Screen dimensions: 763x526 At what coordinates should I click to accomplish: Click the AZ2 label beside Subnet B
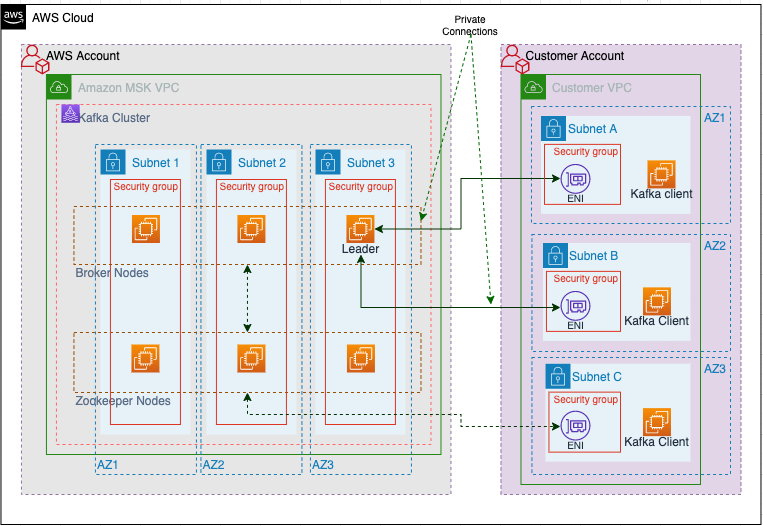click(715, 246)
